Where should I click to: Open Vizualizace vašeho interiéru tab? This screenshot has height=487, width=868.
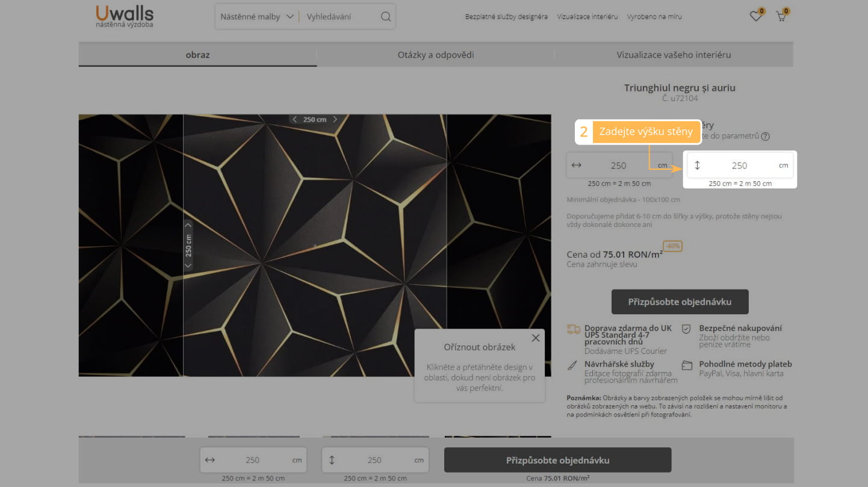pyautogui.click(x=674, y=55)
